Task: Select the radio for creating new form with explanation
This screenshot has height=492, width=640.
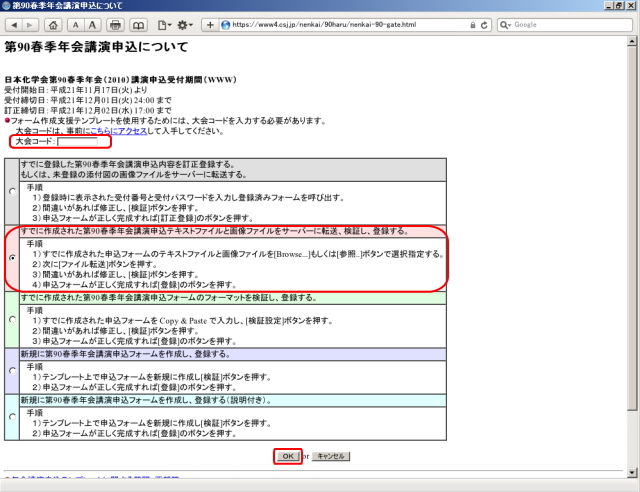Action: (x=12, y=417)
